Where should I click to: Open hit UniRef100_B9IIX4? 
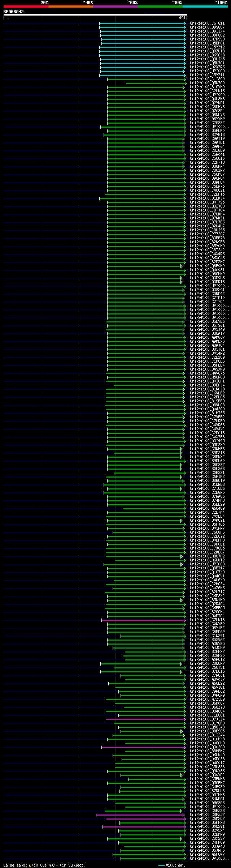pos(207,31)
